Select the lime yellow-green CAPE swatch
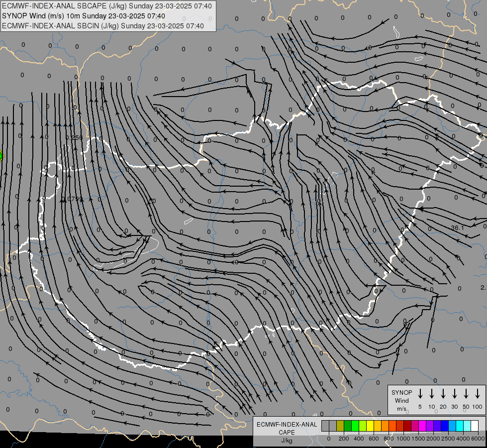Viewport: 487px width, 448px height. [x=363, y=426]
